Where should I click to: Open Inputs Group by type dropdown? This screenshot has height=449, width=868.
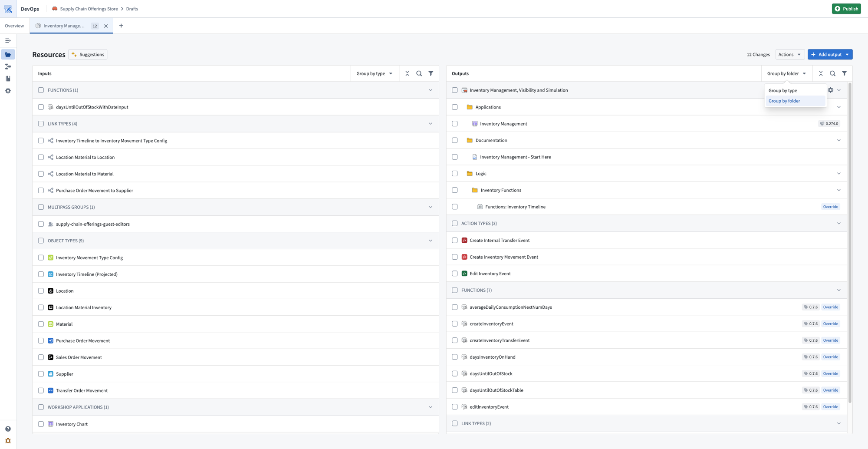[374, 73]
